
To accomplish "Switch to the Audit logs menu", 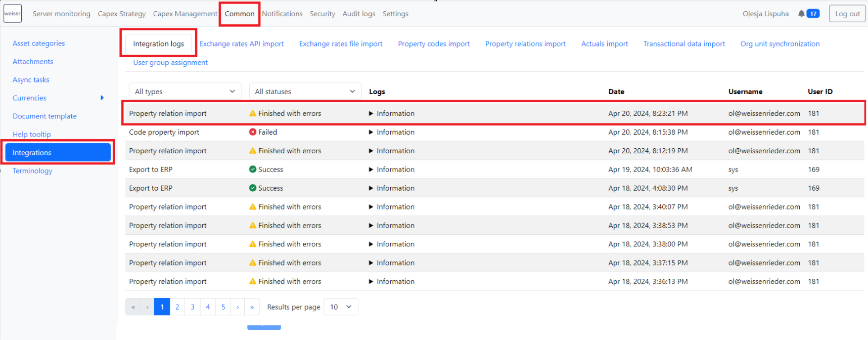I will coord(359,14).
